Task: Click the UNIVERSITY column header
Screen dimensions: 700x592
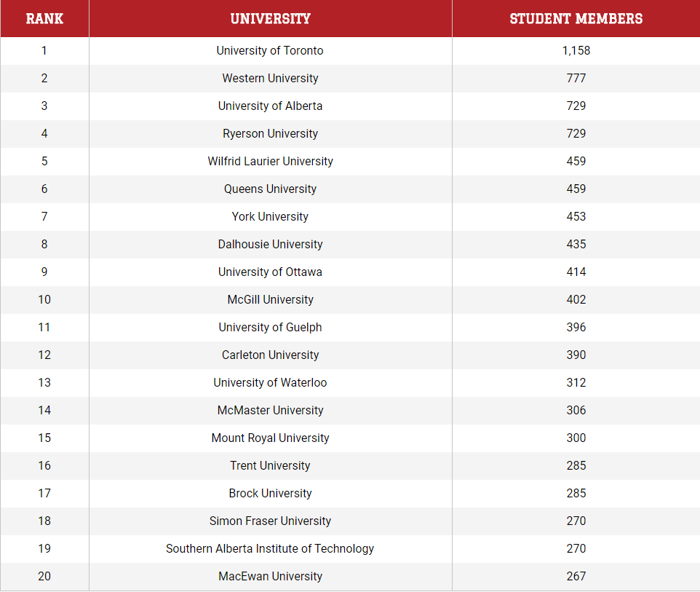Action: point(271,19)
